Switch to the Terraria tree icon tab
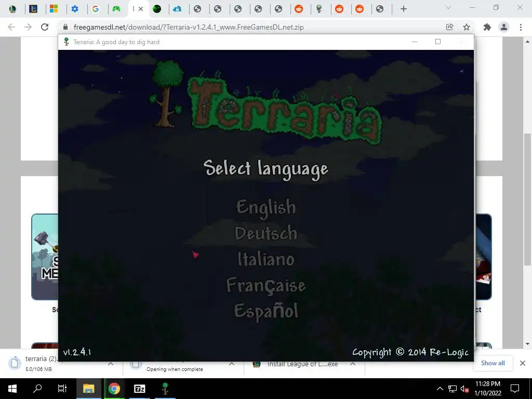Screen dimensions: 532x399 coord(320,9)
